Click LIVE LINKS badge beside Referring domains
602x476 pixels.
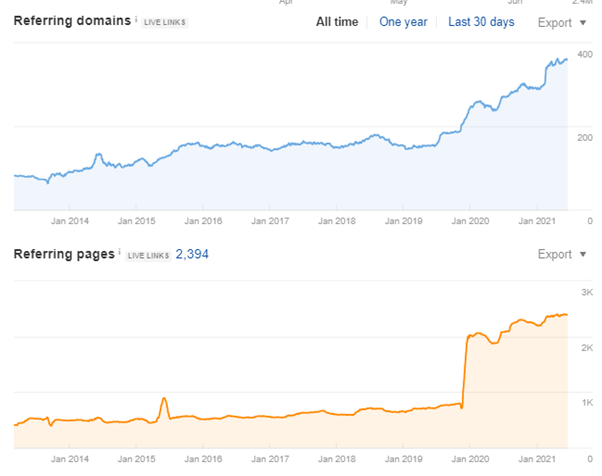click(x=164, y=22)
